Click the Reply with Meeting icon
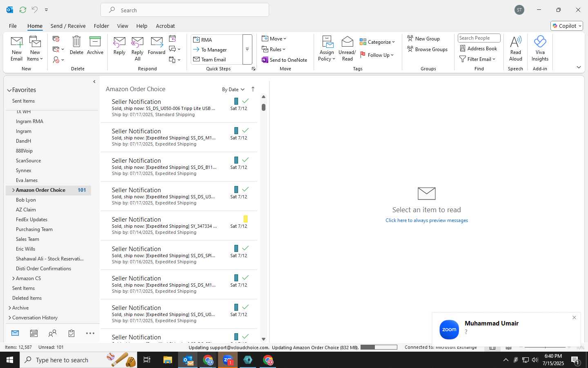 tap(172, 38)
